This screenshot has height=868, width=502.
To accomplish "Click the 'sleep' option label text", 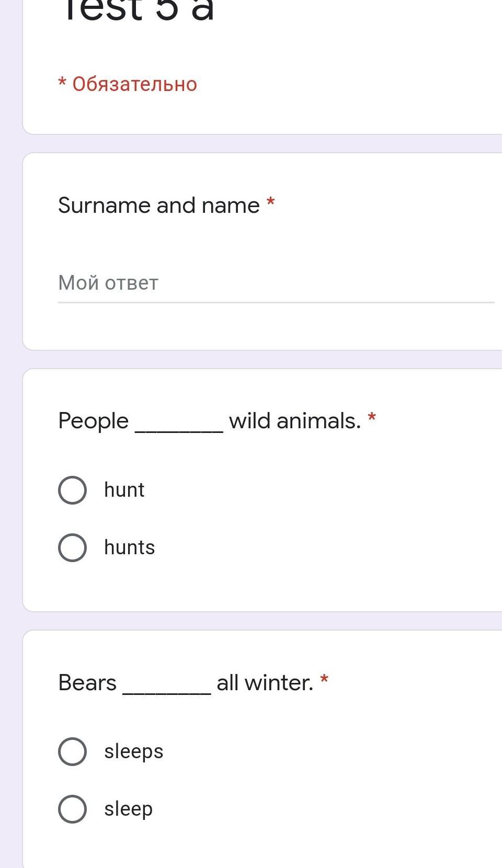I will (128, 809).
